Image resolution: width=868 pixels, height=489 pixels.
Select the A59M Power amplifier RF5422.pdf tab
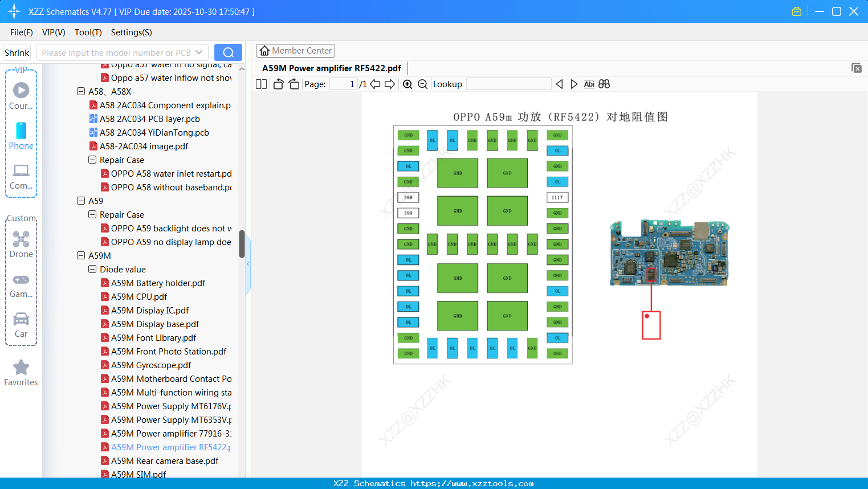point(332,68)
